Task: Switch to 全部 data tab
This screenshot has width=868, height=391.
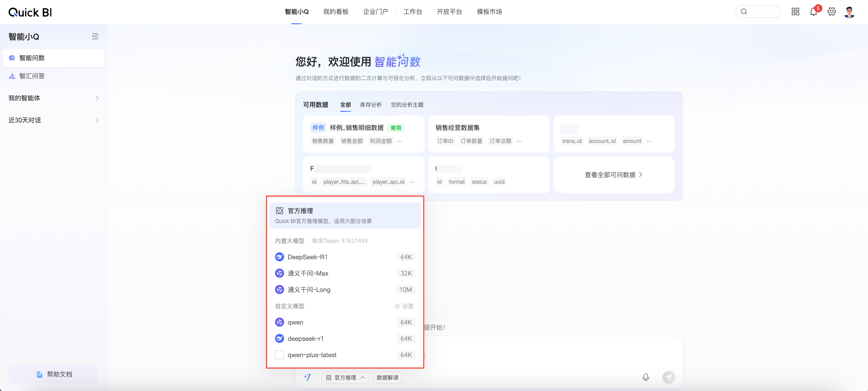Action: point(345,105)
